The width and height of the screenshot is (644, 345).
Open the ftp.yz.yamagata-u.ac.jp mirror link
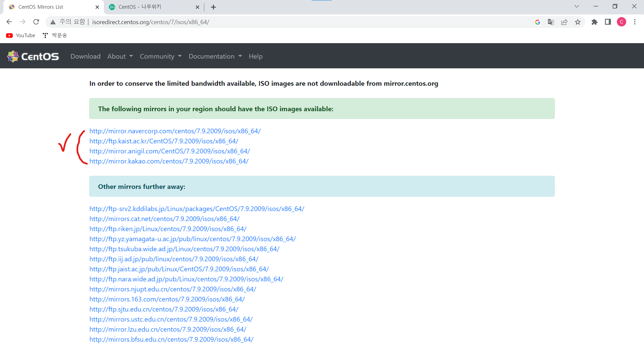click(193, 239)
